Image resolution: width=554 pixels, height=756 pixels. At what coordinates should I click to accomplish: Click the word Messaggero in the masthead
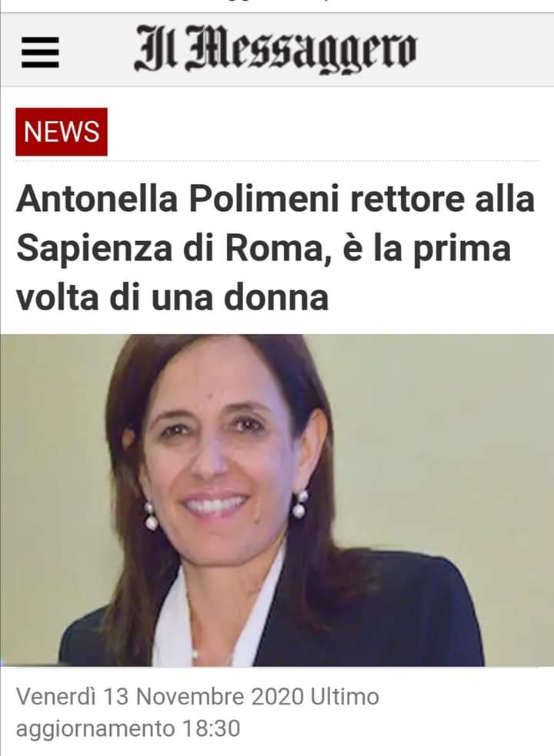(301, 51)
